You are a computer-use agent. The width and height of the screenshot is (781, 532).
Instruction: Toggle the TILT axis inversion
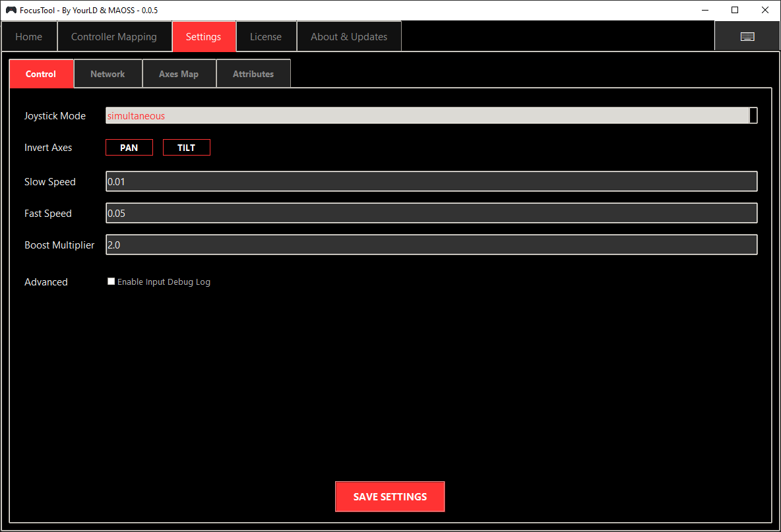187,147
